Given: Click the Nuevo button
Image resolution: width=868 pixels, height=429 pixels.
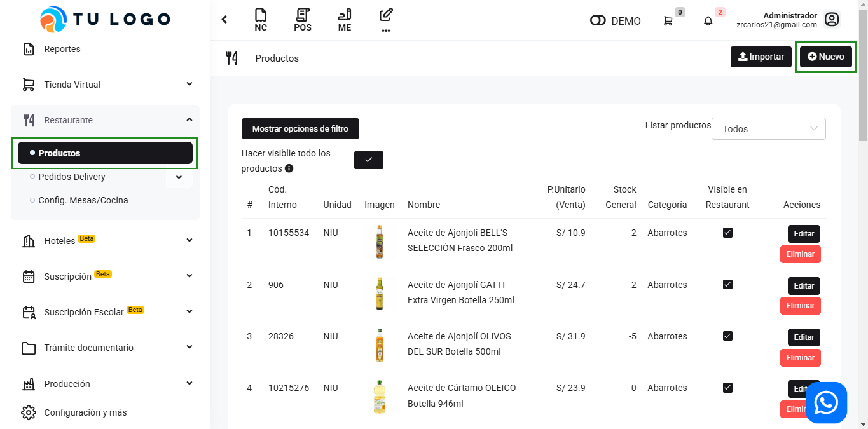Looking at the screenshot, I should pos(825,57).
